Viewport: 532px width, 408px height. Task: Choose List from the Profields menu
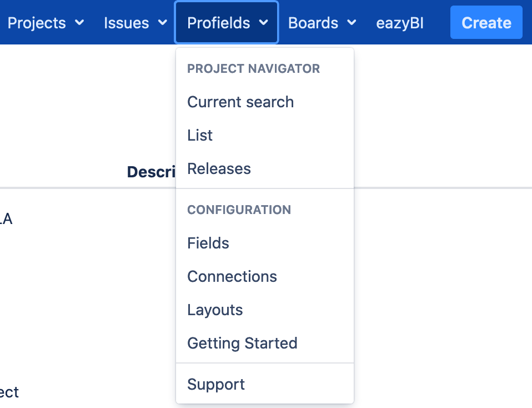(x=200, y=136)
